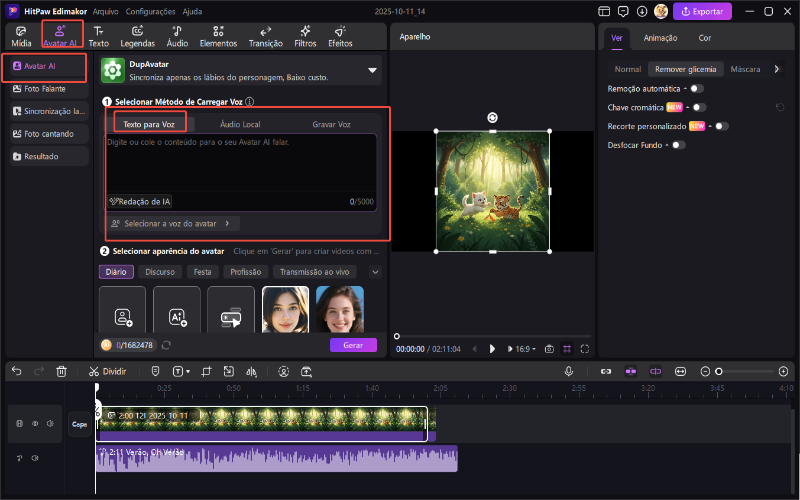Select the Áudio Local tab
The image size is (800, 500).
240,124
